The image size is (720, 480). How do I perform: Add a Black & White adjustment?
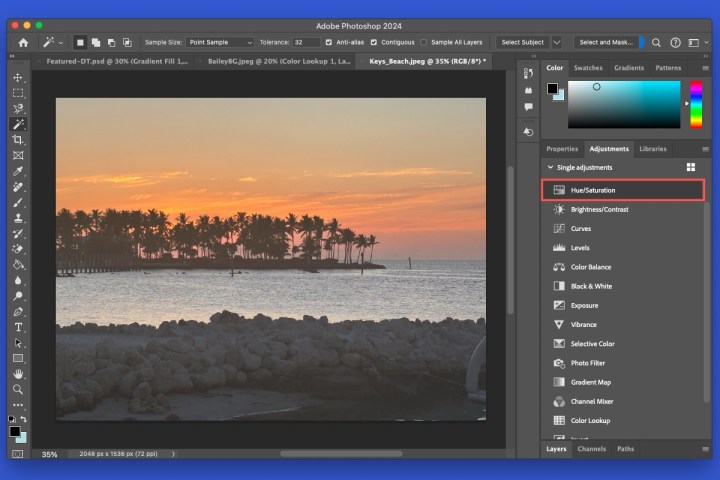(590, 286)
